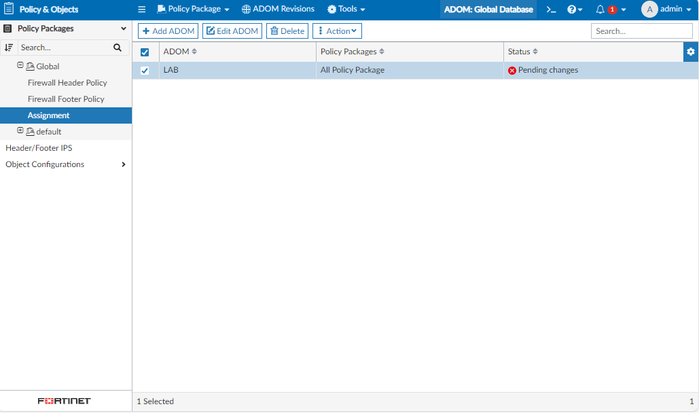Click the All Policy Package cell
Screen dimensions: 699x413
click(x=410, y=70)
